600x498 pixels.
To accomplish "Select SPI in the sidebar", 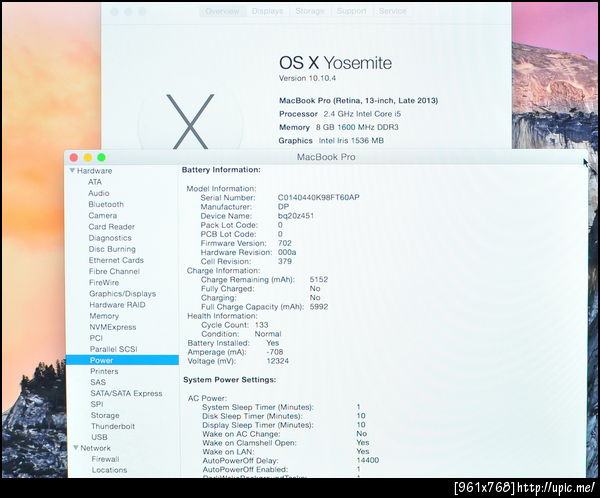I will [x=97, y=404].
